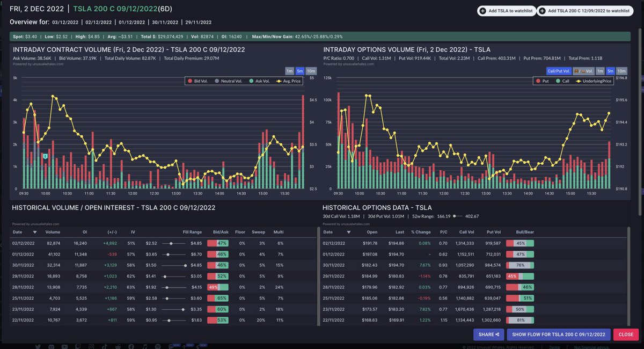This screenshot has width=644, height=349.
Task: Set intraday options chart to 10m interval
Action: tap(621, 71)
